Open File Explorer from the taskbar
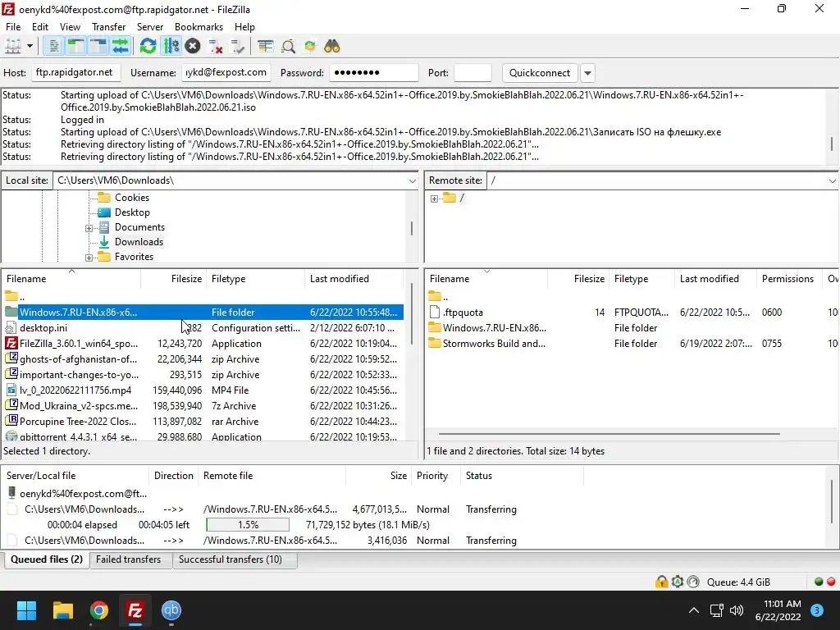 pos(62,610)
